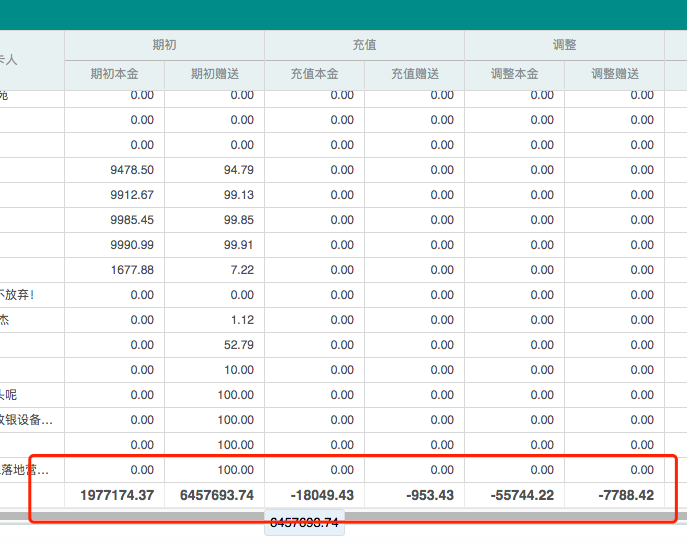Screen dimensions: 687x545
Task: Select the cell showing 9478.50
Action: [x=132, y=170]
